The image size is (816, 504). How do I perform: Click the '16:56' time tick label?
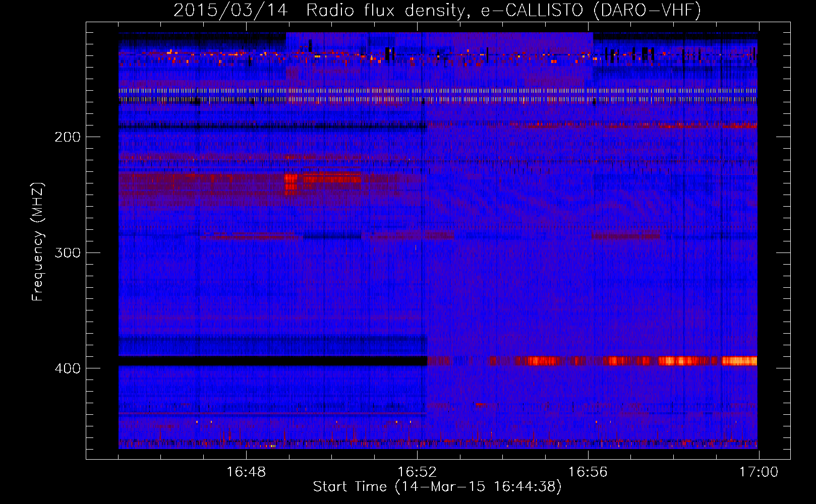[x=588, y=472]
